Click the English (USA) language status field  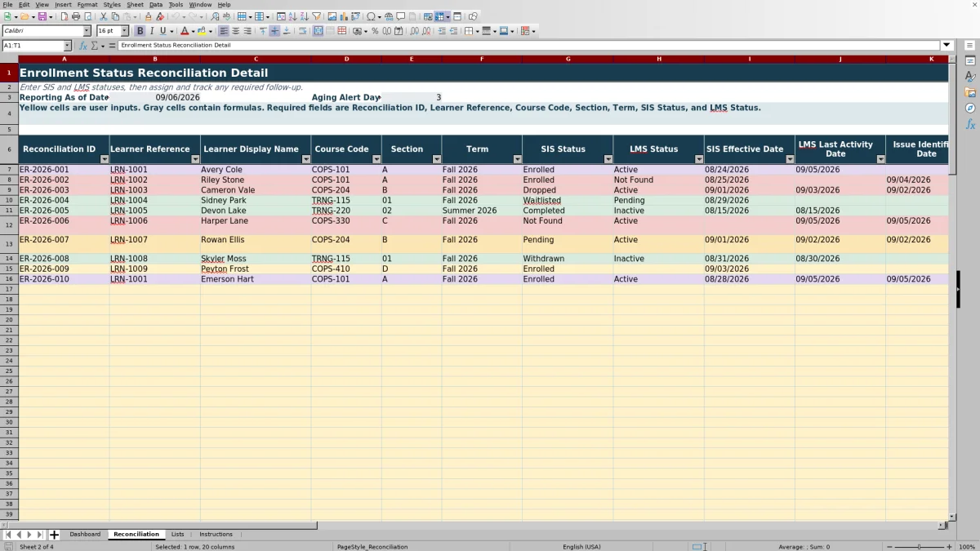[x=581, y=547]
